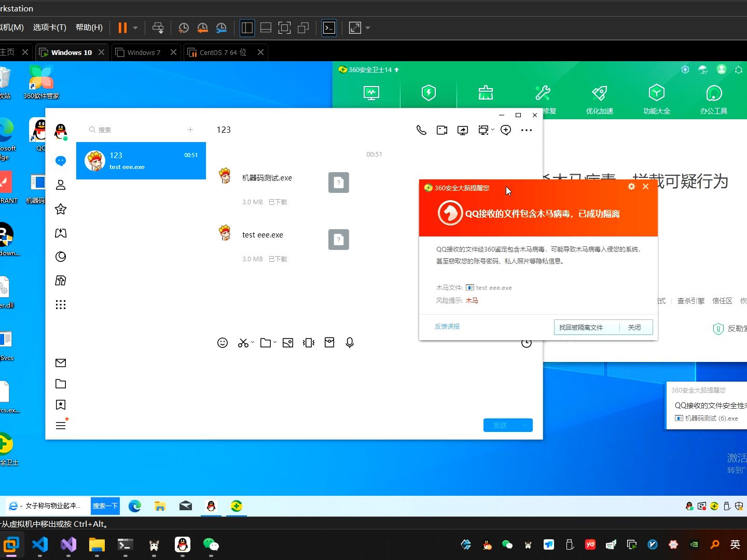Click the QQ penguin avatar in the sidebar
Screen dimensions: 747x560
[61, 132]
